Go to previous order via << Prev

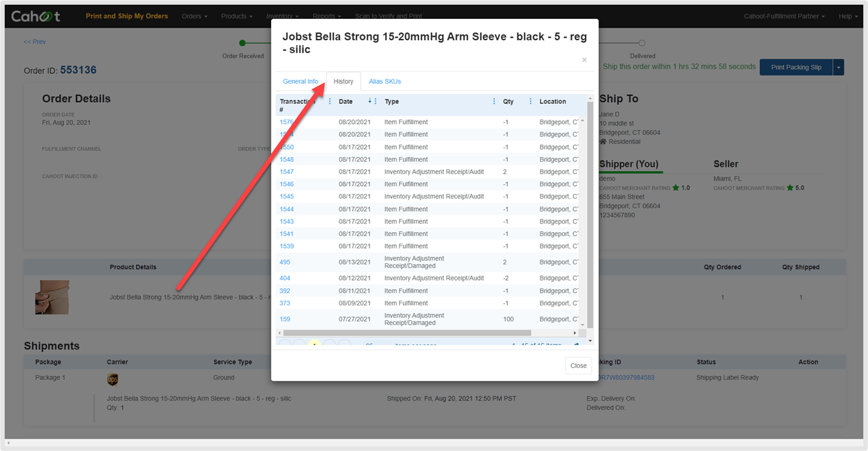pyautogui.click(x=35, y=42)
